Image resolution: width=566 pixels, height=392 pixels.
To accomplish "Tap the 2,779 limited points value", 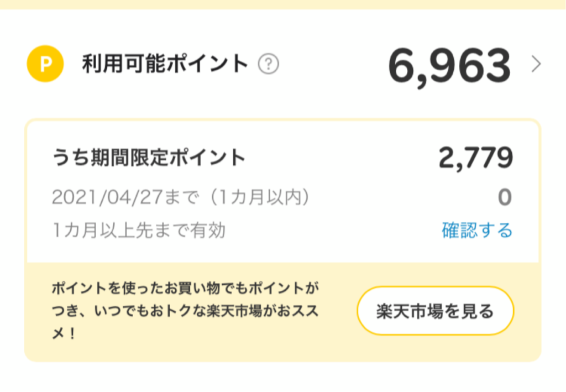I will pos(475,158).
